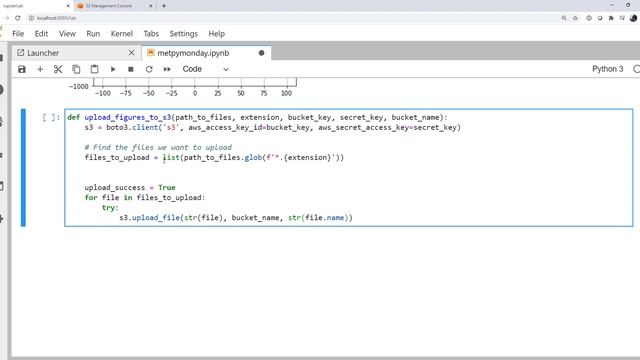Open the cell type Code dropdown
This screenshot has height=360, width=640.
point(205,69)
